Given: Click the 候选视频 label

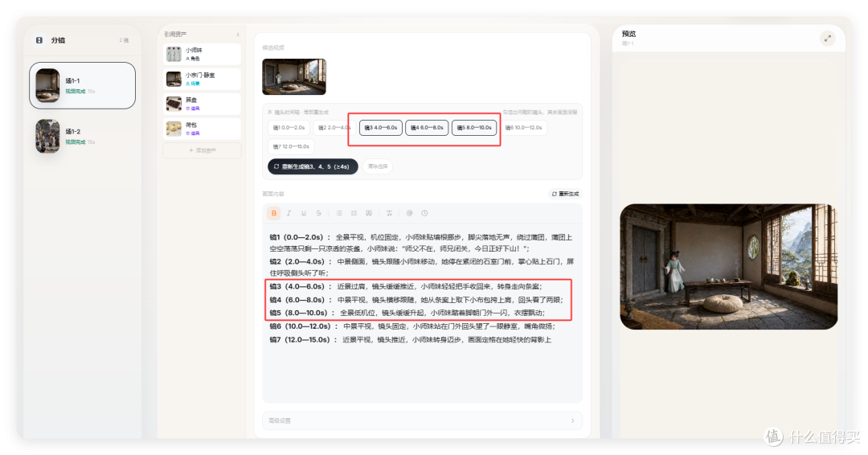Looking at the screenshot, I should pos(273,48).
